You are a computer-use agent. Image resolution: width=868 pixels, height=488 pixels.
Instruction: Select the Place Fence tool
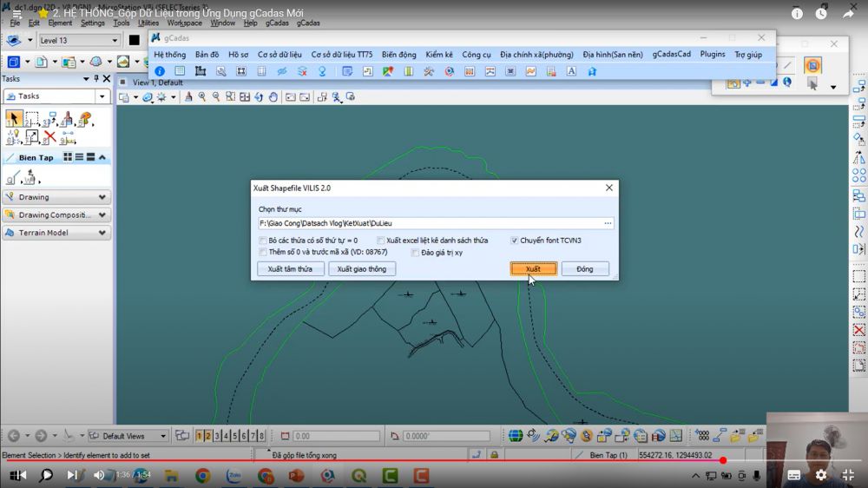[x=31, y=119]
